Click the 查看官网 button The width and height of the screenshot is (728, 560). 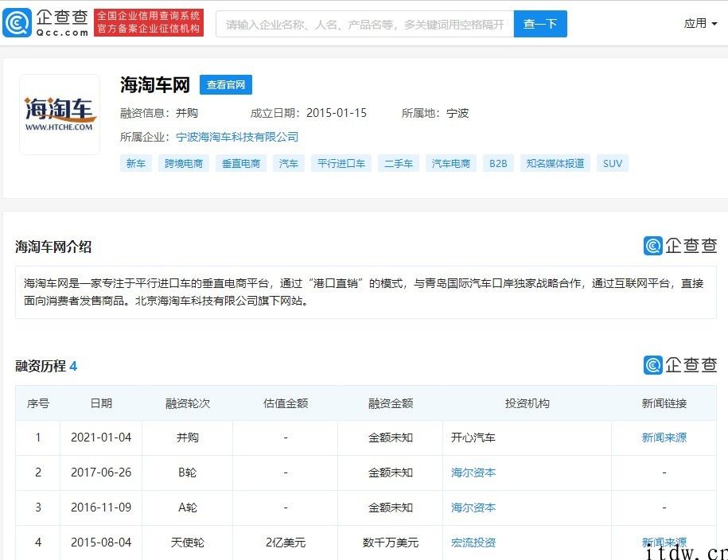coord(226,84)
